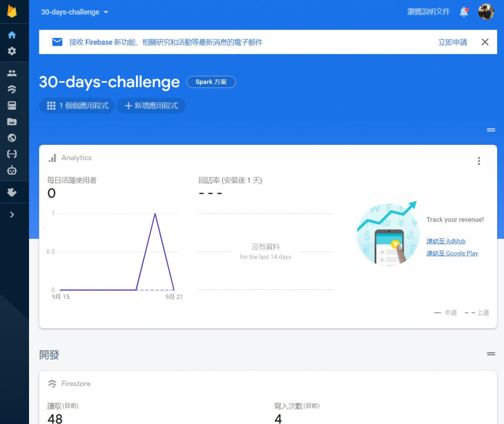Click 連結至 Google Play link
Viewport: 504px width, 424px height.
[452, 254]
